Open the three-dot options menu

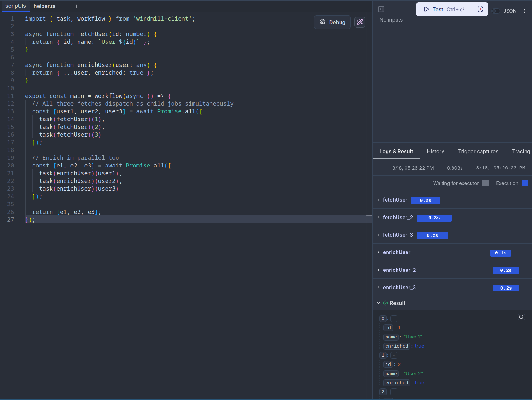click(524, 11)
